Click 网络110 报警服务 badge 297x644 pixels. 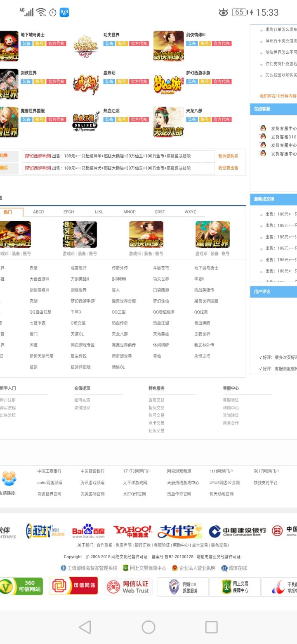coord(183,587)
